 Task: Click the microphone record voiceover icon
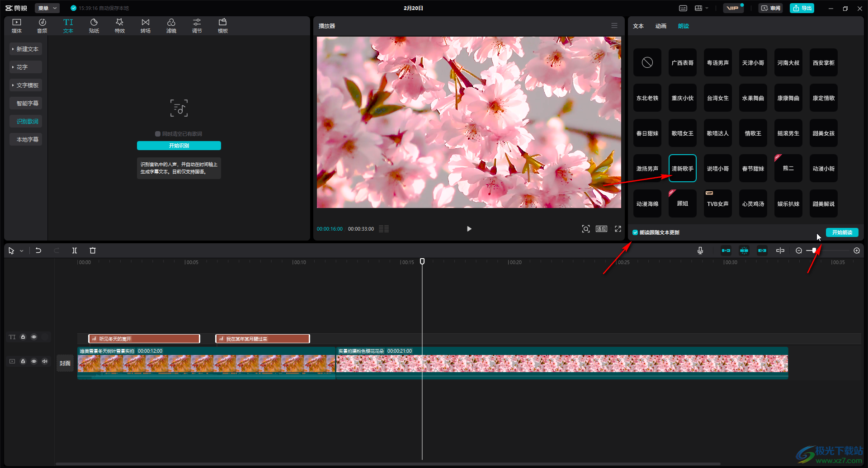pos(700,251)
